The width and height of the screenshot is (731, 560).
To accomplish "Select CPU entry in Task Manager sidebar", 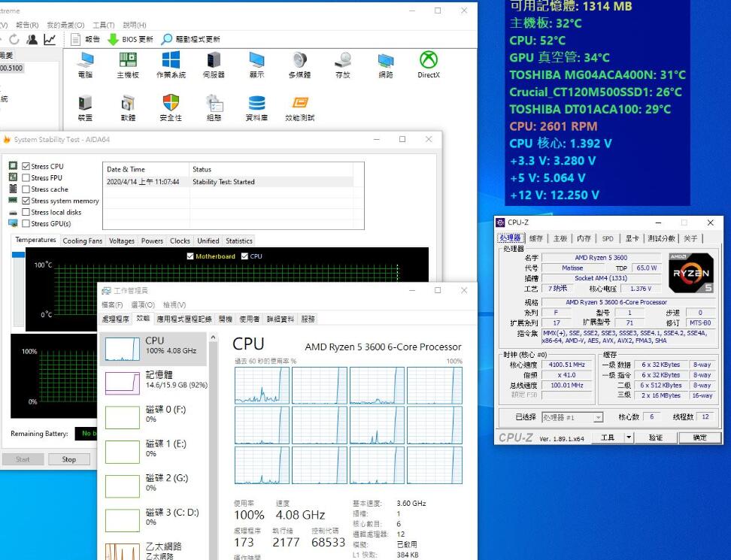I will 153,349.
